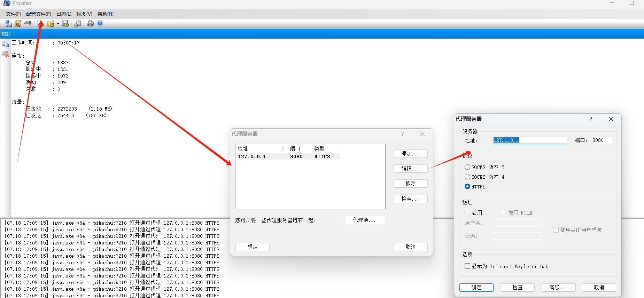The width and height of the screenshot is (644, 298).
Task: Click the 已接收 2272293 traffic value
Action: coord(67,109)
